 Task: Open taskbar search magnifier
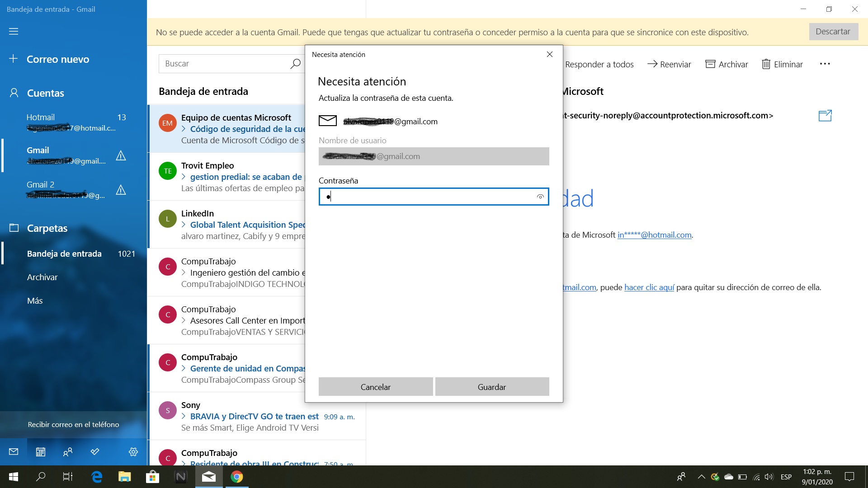point(41,477)
